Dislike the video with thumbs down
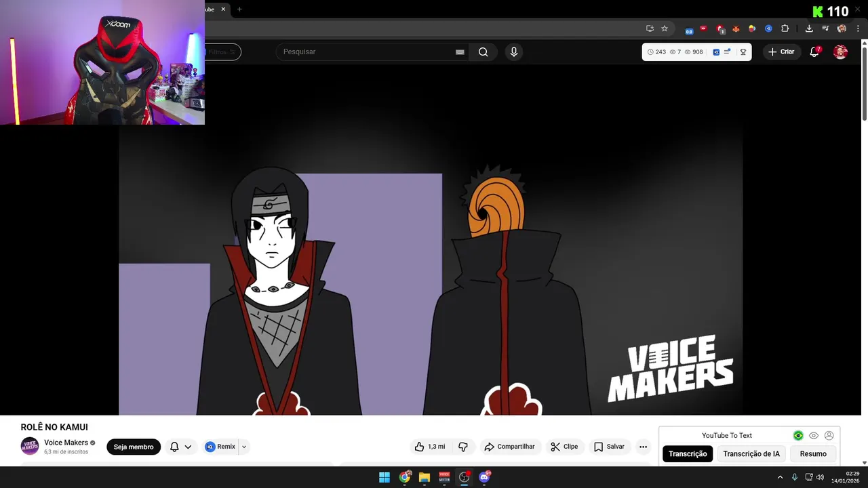Viewport: 868px width, 488px height. point(463,447)
